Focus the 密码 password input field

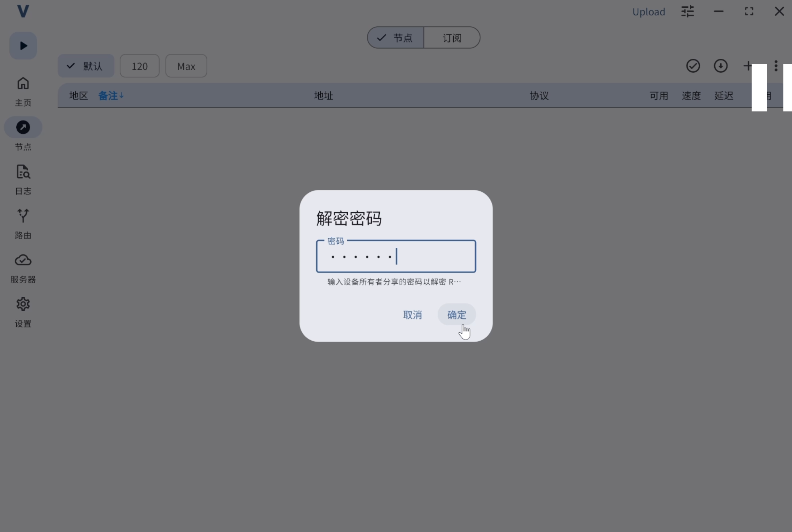(x=396, y=256)
